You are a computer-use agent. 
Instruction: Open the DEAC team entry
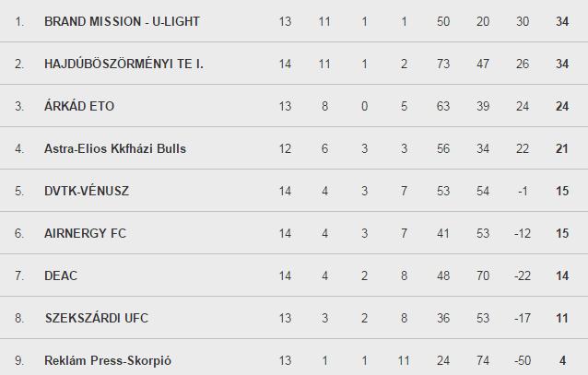(x=61, y=275)
